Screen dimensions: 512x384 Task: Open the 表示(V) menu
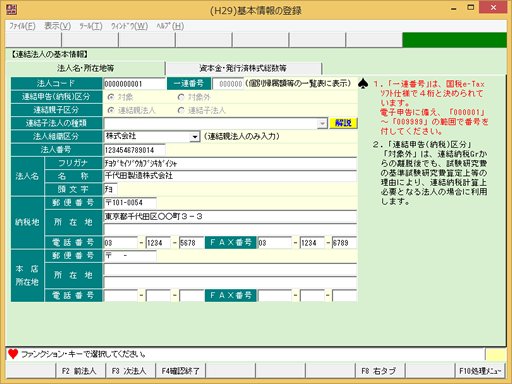[x=57, y=26]
